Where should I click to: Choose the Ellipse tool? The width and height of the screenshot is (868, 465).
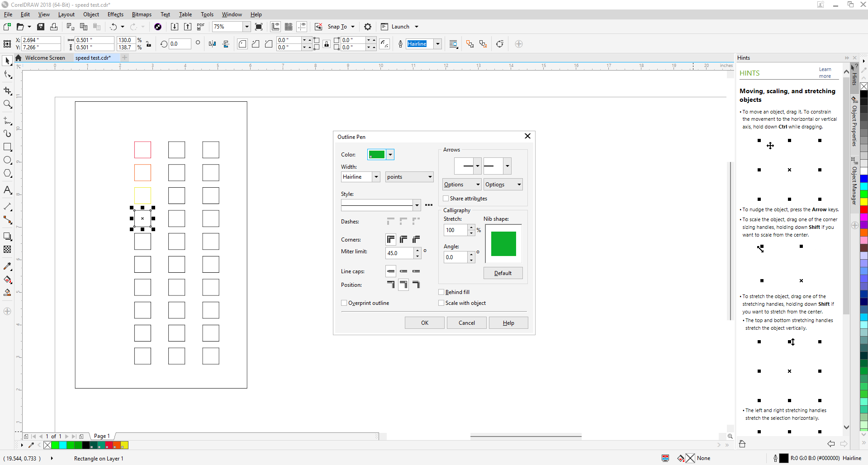pos(7,160)
